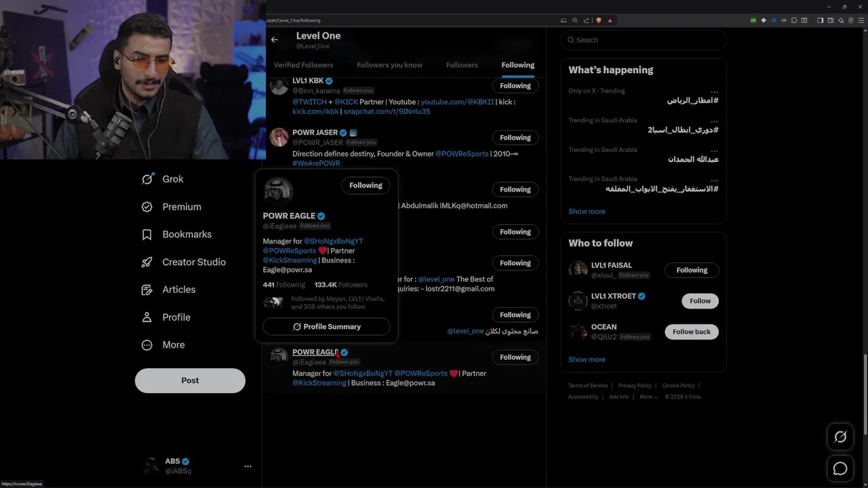Toggle Following for POWR_JASER
Screen dimensions: 868x488
tap(515, 138)
